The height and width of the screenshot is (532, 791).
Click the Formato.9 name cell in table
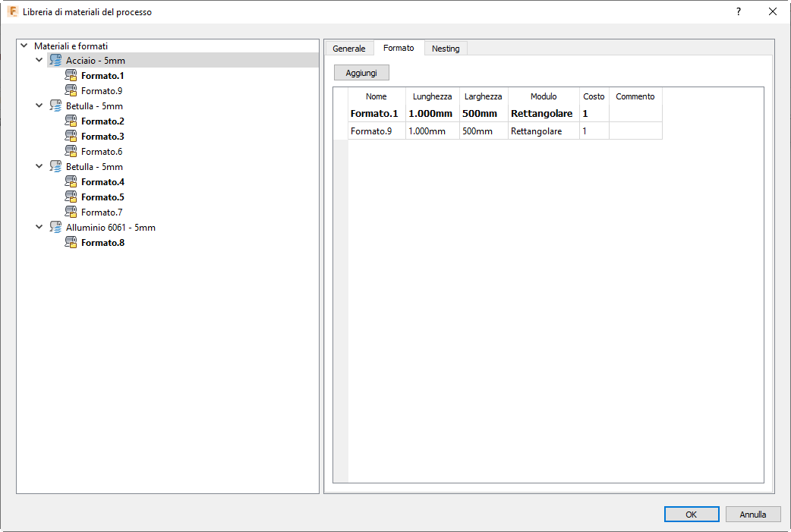(x=377, y=131)
